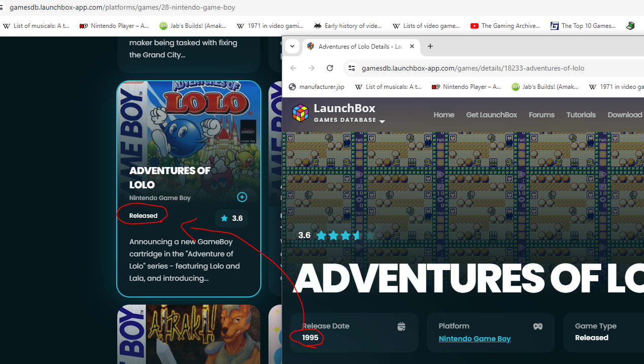Image resolution: width=644 pixels, height=364 pixels.
Task: Open the tab search dropdown in front window
Action: 292,46
